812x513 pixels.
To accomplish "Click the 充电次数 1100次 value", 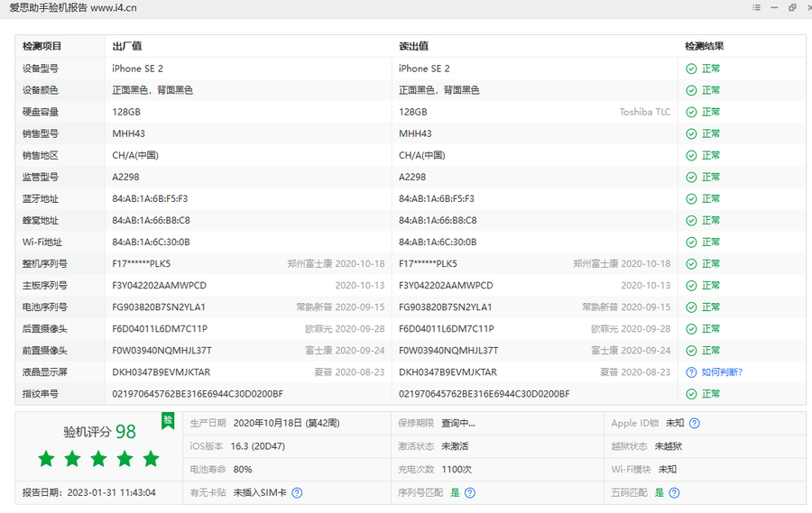I will click(x=457, y=470).
